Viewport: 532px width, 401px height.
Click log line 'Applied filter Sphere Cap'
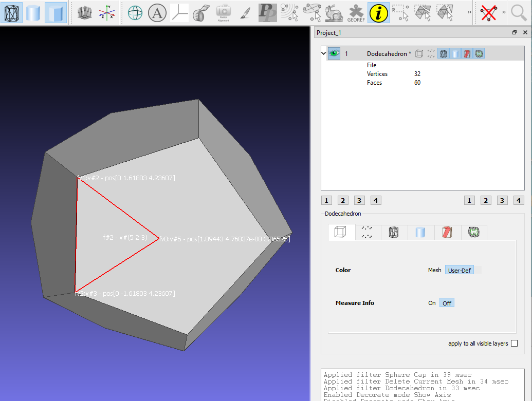pos(397,375)
